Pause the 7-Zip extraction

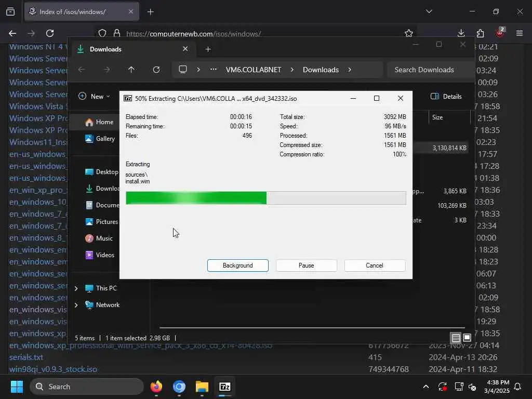306,265
